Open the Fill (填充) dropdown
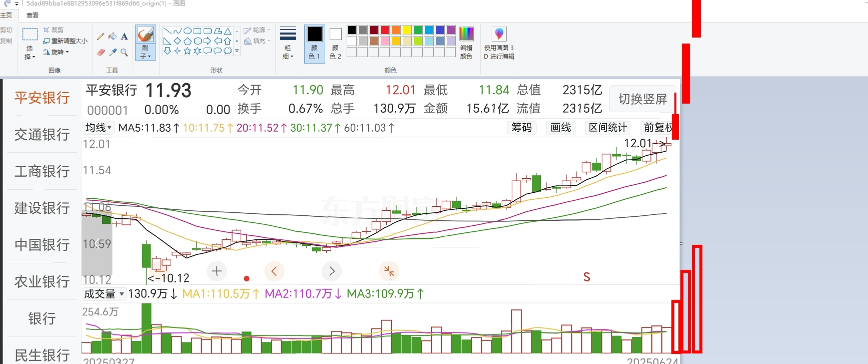 click(x=257, y=41)
